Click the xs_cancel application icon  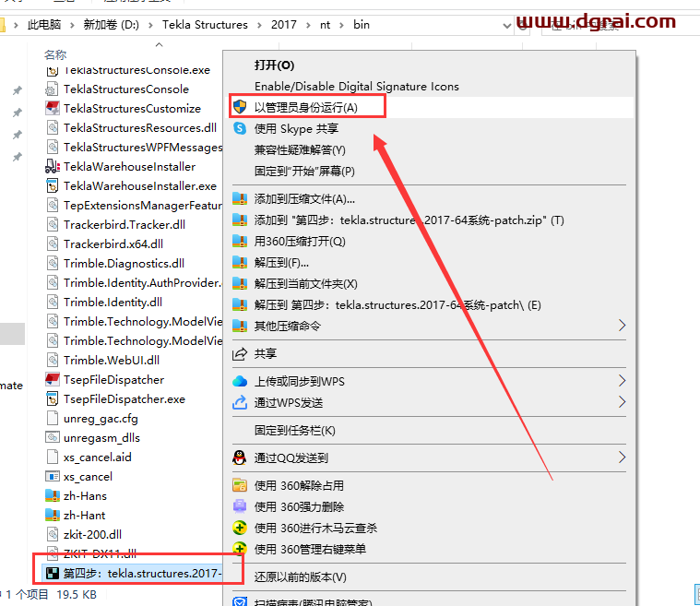(53, 477)
